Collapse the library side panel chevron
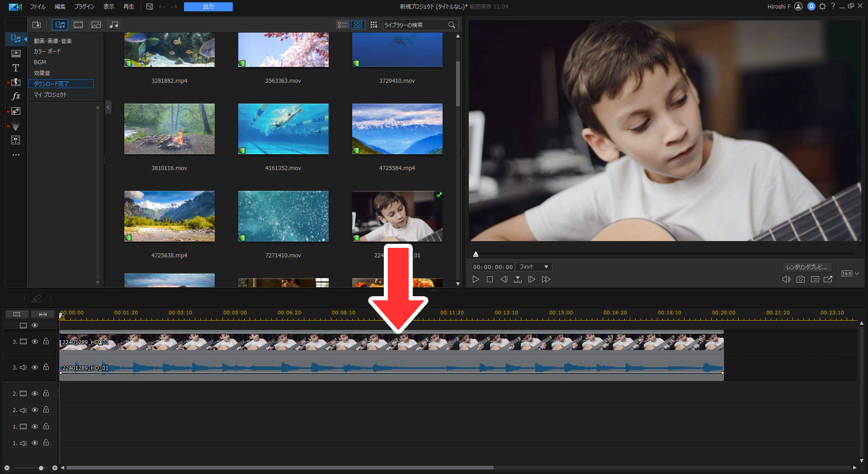 tap(108, 107)
